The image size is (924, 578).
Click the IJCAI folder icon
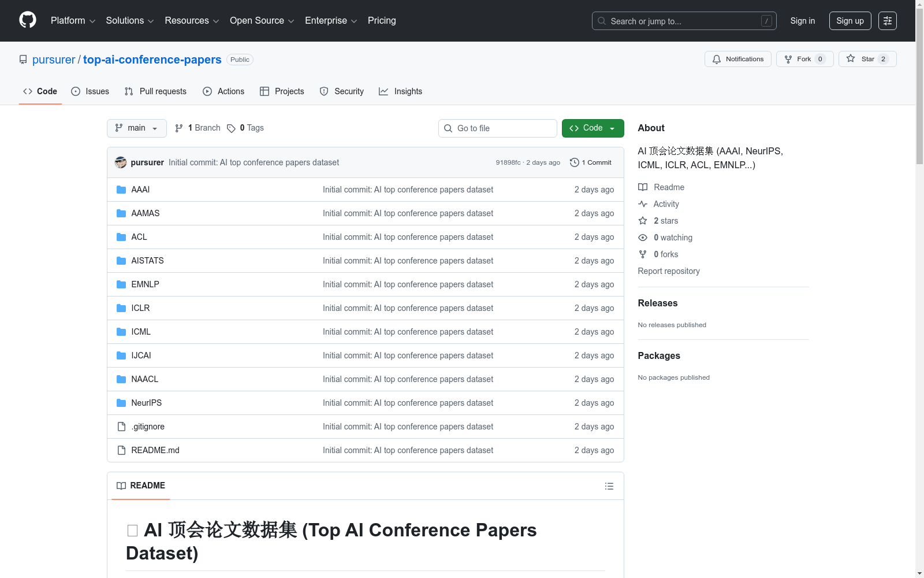tap(121, 355)
